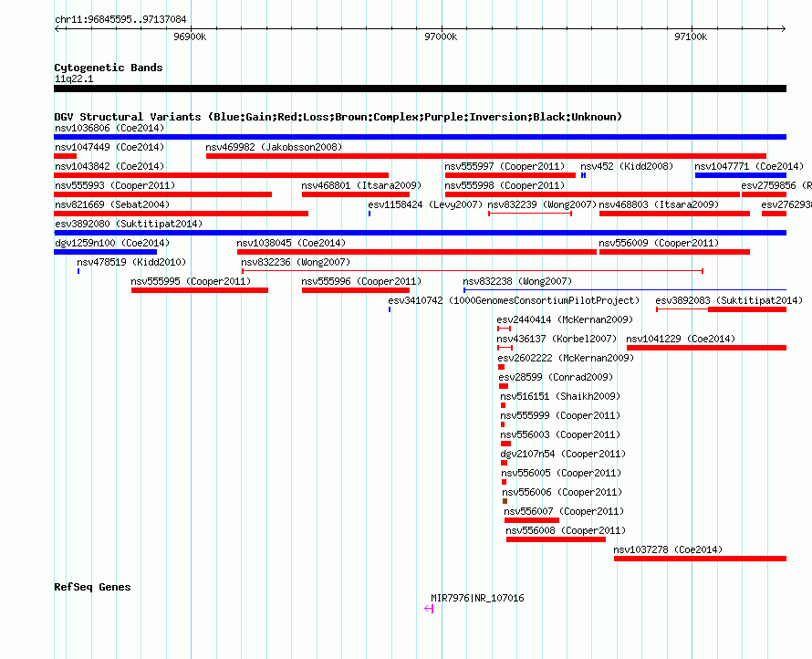The image size is (812, 659).
Task: Open nsv436137 (Korbel2007) label
Action: (557, 339)
